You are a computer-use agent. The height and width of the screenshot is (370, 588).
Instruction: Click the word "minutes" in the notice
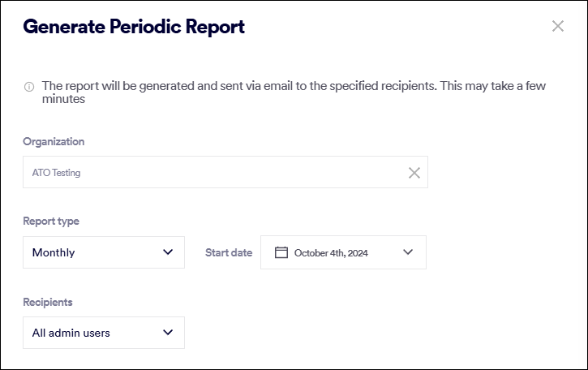click(x=64, y=100)
